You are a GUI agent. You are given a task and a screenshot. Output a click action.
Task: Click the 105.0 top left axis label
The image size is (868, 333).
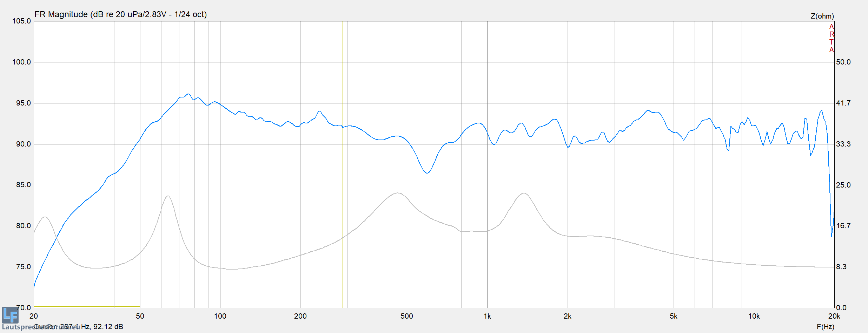pyautogui.click(x=22, y=21)
